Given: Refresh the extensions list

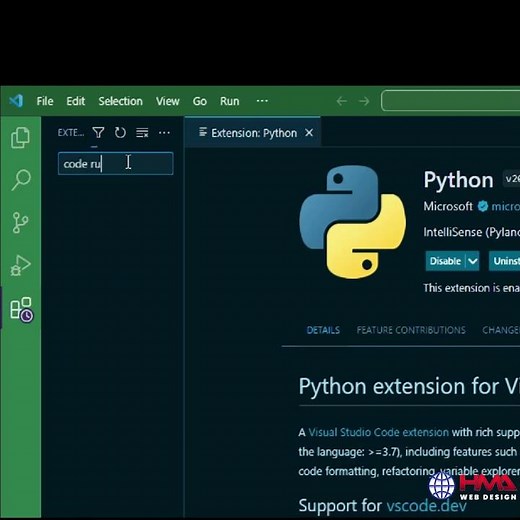Looking at the screenshot, I should 120,133.
